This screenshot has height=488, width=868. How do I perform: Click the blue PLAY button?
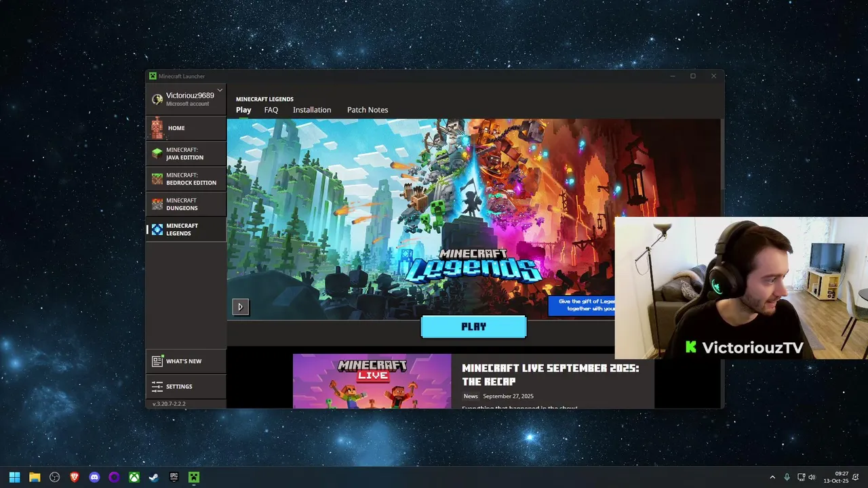[x=473, y=327]
